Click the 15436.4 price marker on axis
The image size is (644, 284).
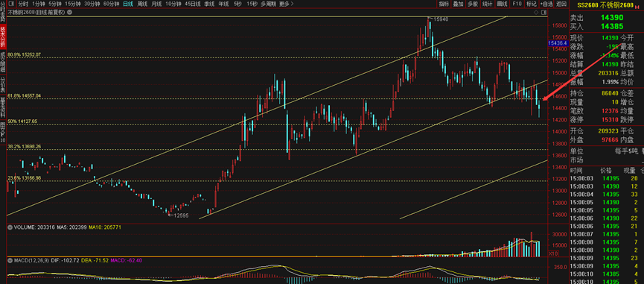click(x=558, y=43)
